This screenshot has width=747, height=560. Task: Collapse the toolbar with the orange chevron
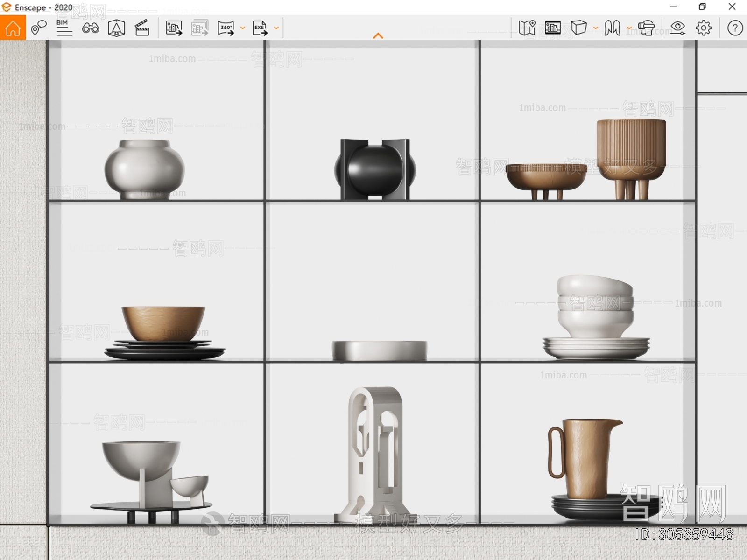click(378, 35)
